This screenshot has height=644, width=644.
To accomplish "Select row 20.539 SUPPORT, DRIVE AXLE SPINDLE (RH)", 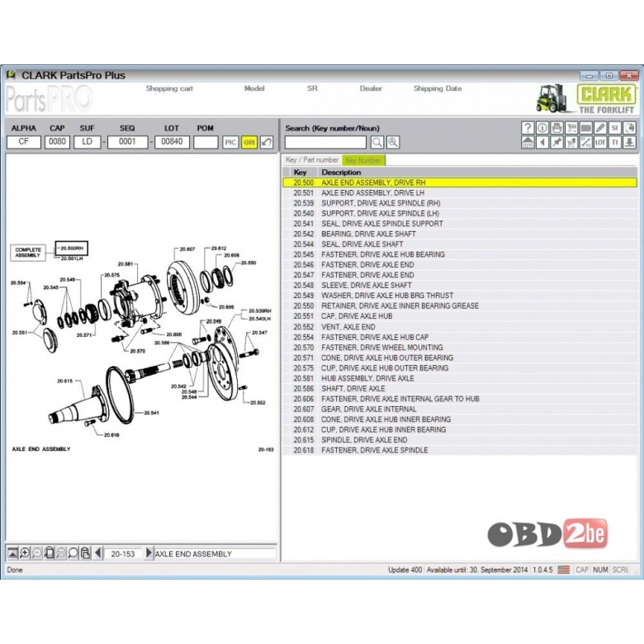I will [x=460, y=203].
